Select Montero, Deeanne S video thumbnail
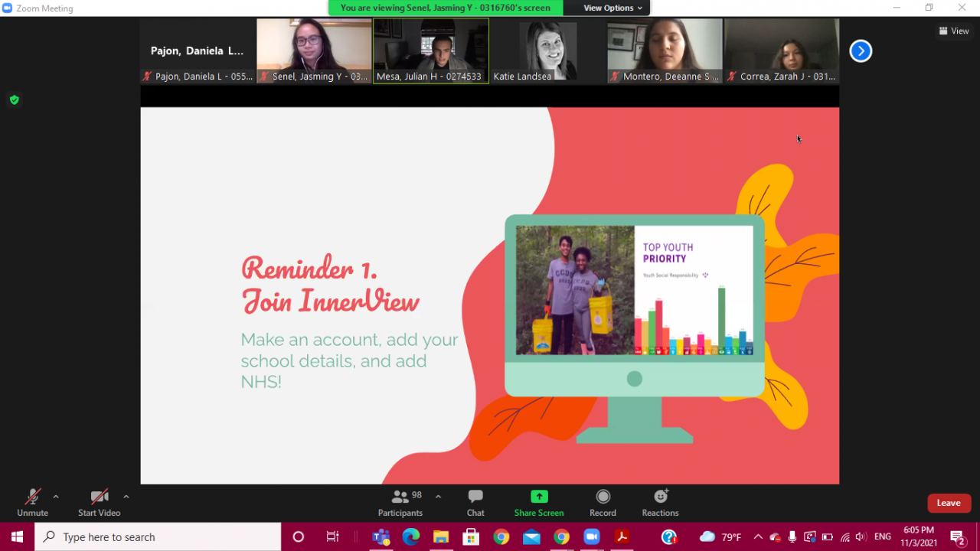This screenshot has width=980, height=551. pos(665,51)
